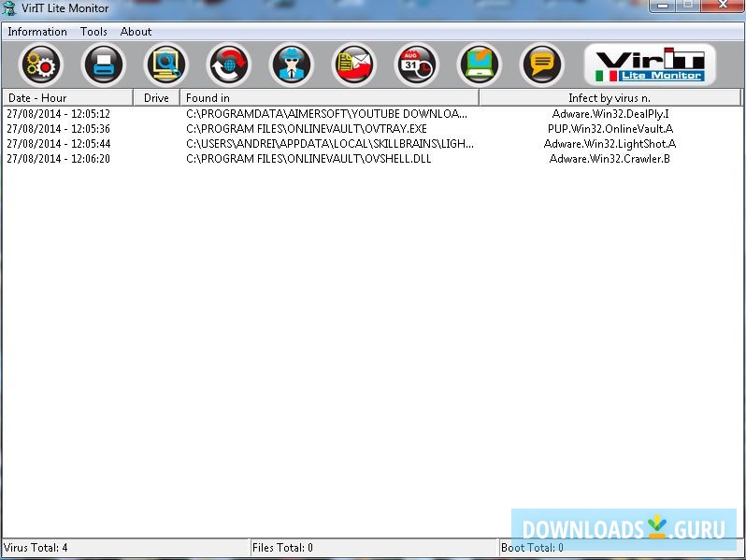Select the 12:05:36 detection row
This screenshot has height=560, width=746.
tap(372, 128)
